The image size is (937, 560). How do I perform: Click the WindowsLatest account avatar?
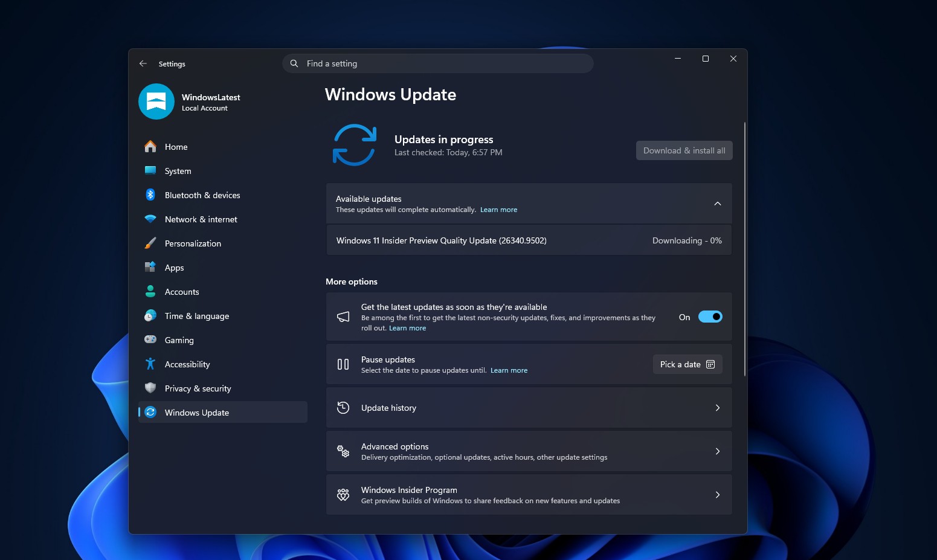tap(156, 101)
